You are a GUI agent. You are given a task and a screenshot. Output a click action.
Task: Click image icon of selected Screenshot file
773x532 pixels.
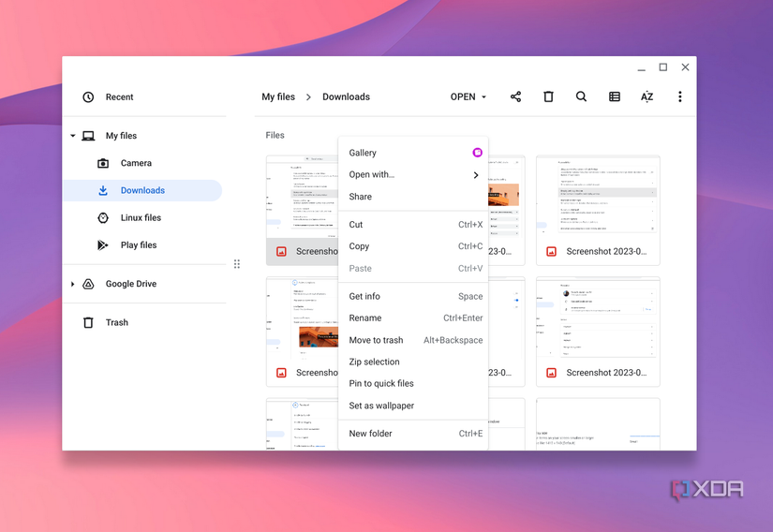coord(281,252)
